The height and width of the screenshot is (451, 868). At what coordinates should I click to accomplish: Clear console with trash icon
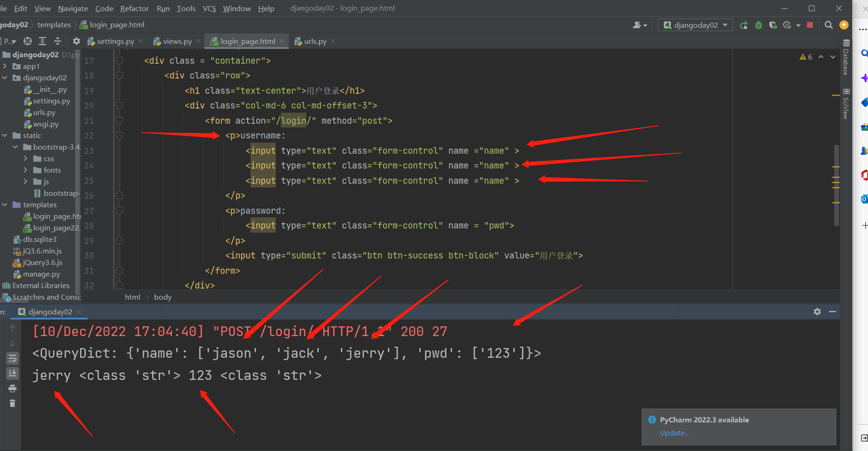[12, 403]
